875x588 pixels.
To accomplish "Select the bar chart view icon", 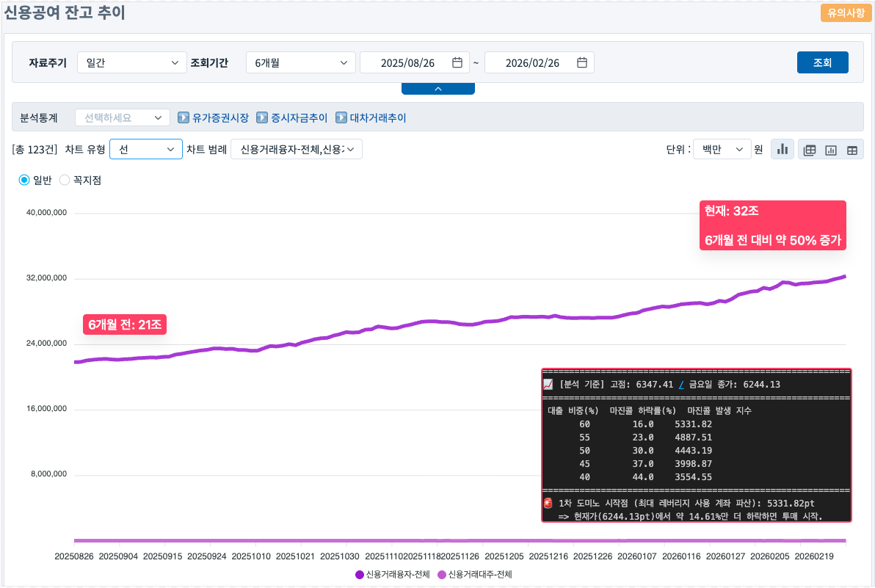I will 783,149.
